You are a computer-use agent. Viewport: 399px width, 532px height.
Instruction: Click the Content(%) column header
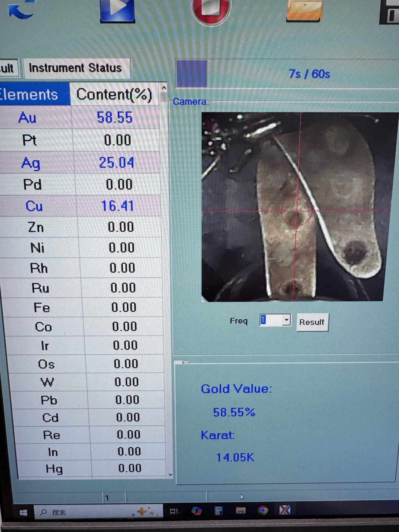pos(114,95)
